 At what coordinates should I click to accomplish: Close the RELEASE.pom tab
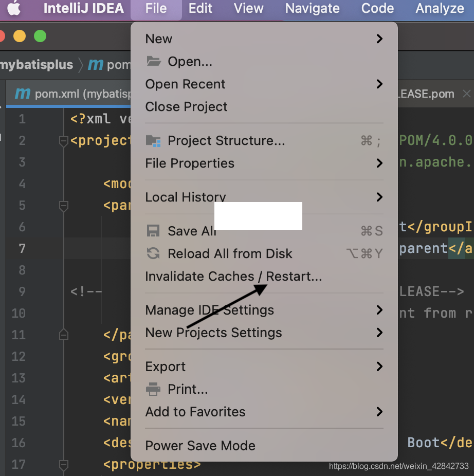tap(467, 94)
